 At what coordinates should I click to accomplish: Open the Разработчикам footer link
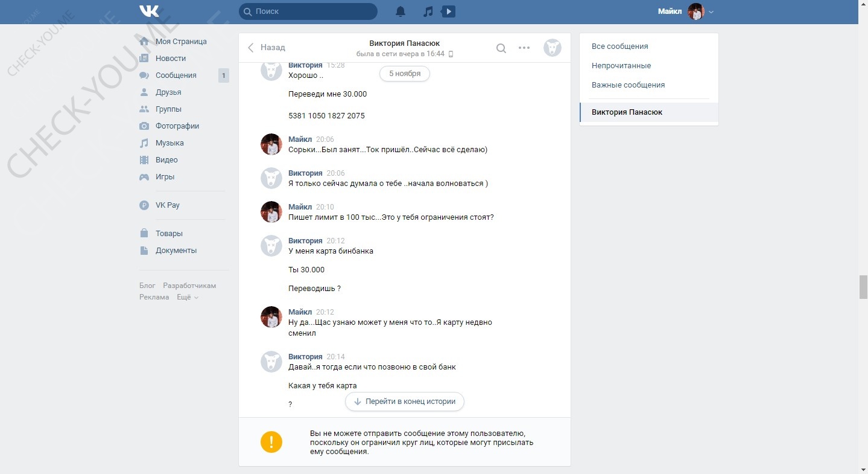[189, 286]
